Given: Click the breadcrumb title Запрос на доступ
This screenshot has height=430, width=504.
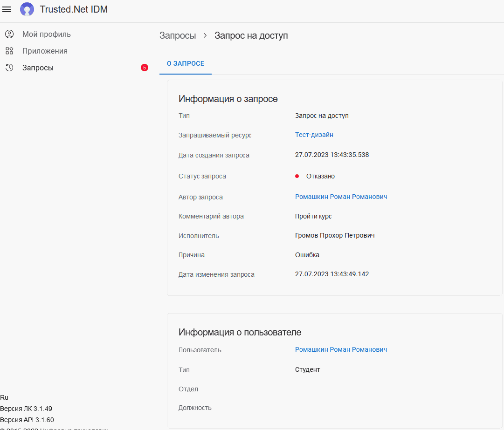Looking at the screenshot, I should point(251,35).
